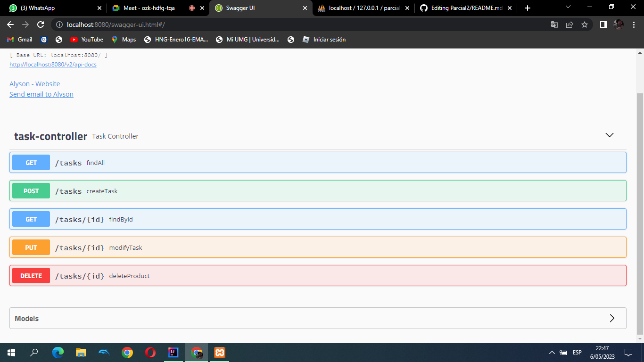Viewport: 644px width, 362px height.
Task: Reload the Swagger UI page
Action: [x=41, y=25]
